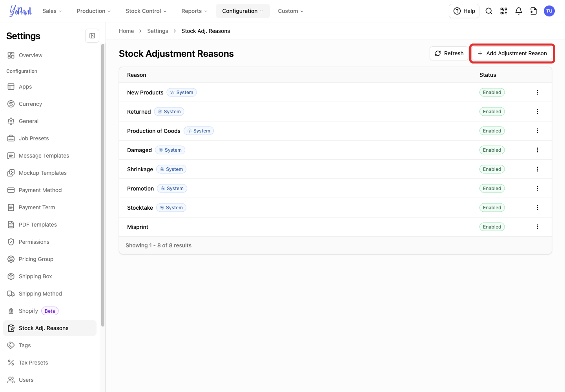Open row actions for Shrinkage

538,169
